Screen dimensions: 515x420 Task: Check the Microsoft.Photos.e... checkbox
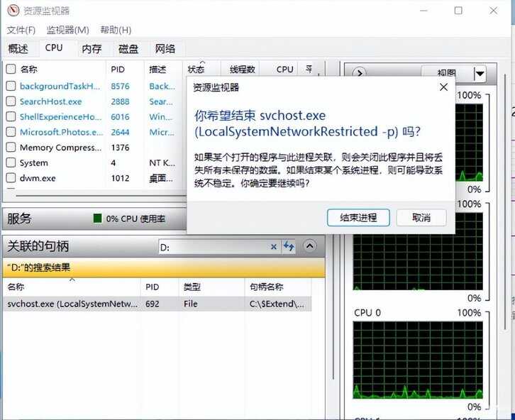pos(11,132)
